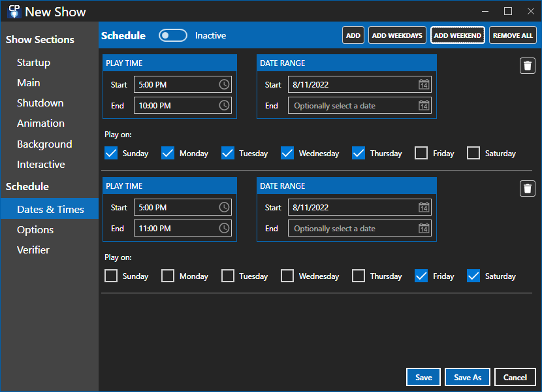Click second schedule Start time field 5:00 PM
The image size is (542, 392).
(182, 207)
